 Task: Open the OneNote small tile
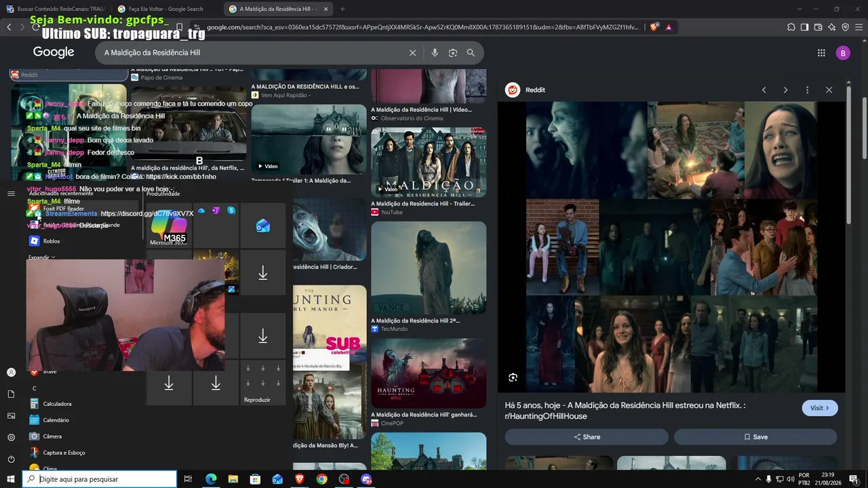216,211
